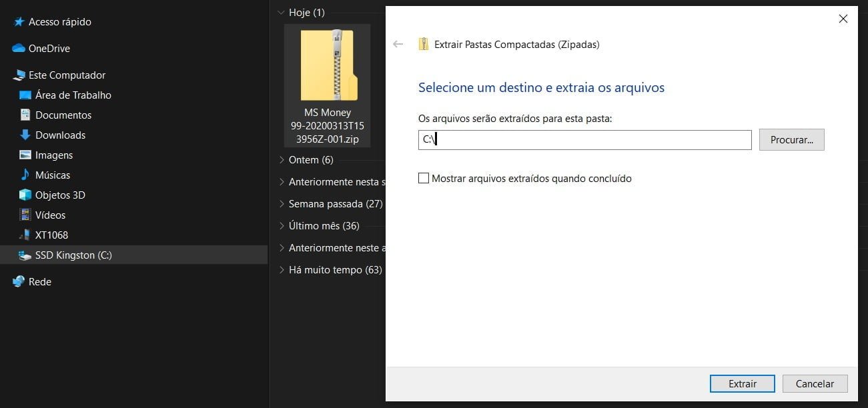Screen dimensions: 868x408
Task: Collapse the Hoje (1) group
Action: (282, 12)
